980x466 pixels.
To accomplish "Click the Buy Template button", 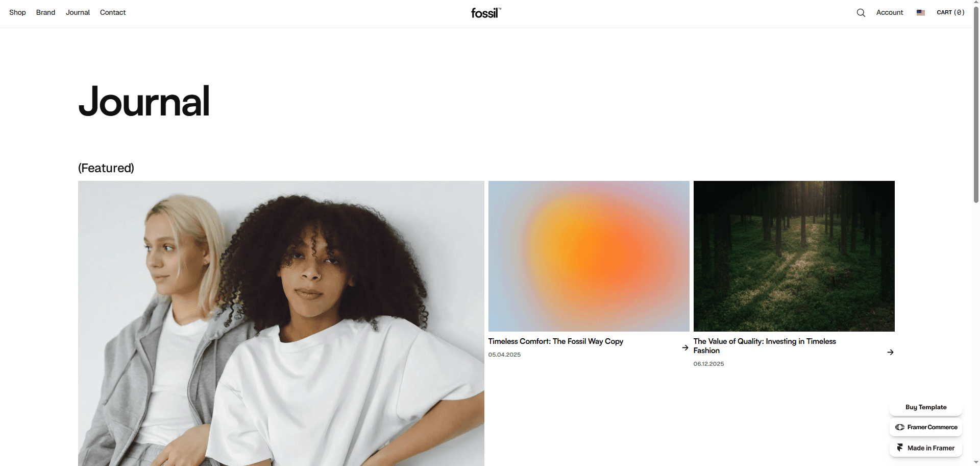I will [926, 407].
